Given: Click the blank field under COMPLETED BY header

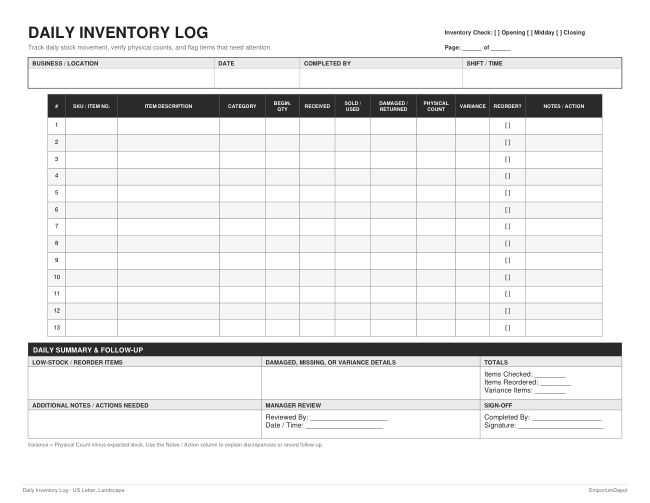Looking at the screenshot, I should [x=381, y=78].
